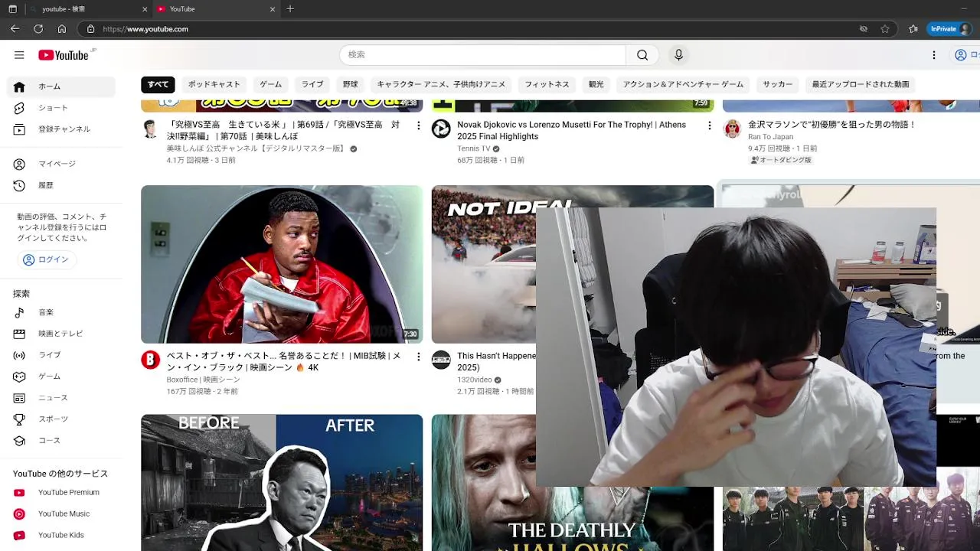
Task: Open options menu for 美味しんぼ video
Action: (418, 126)
